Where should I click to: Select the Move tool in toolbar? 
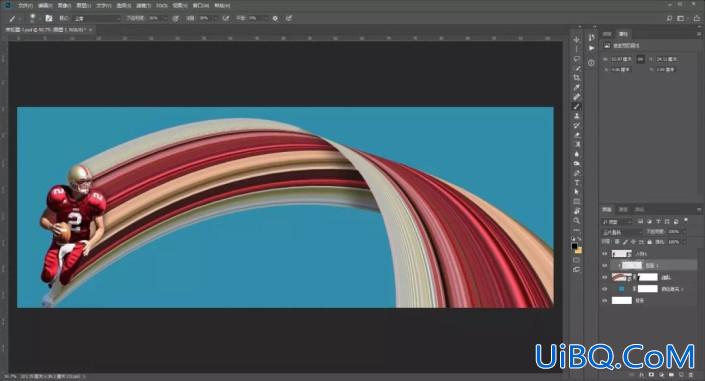(x=577, y=40)
